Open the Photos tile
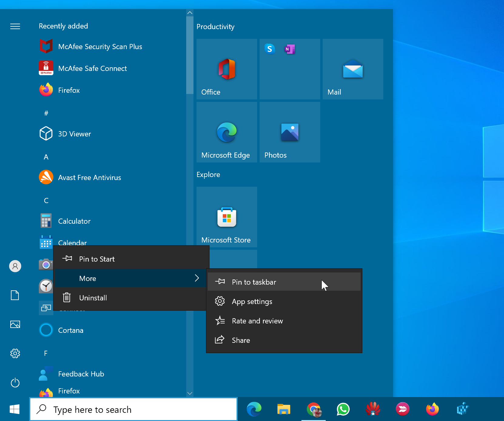 tap(290, 132)
